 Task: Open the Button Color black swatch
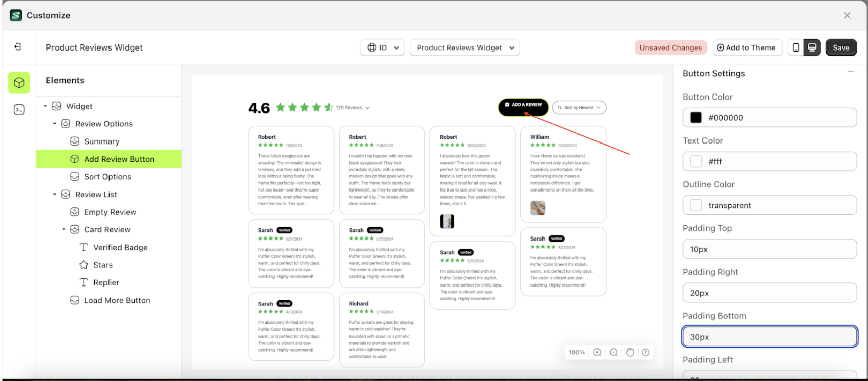point(696,117)
